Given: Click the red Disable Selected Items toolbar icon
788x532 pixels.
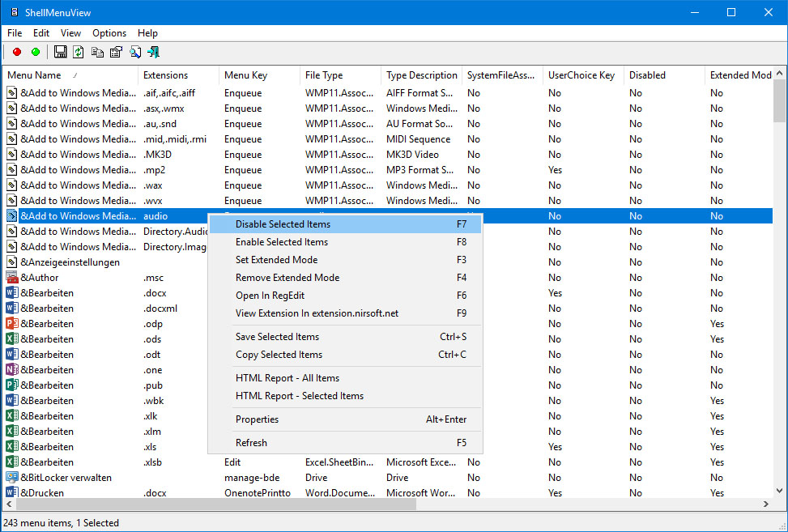Looking at the screenshot, I should [17, 52].
